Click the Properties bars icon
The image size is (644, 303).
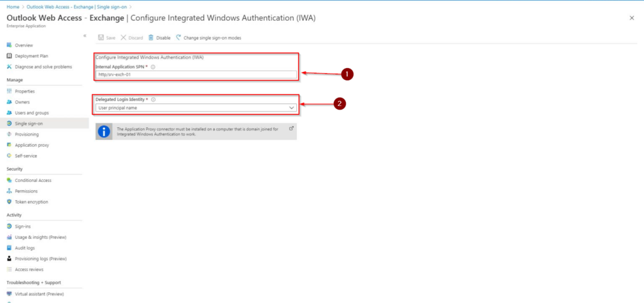tap(9, 91)
